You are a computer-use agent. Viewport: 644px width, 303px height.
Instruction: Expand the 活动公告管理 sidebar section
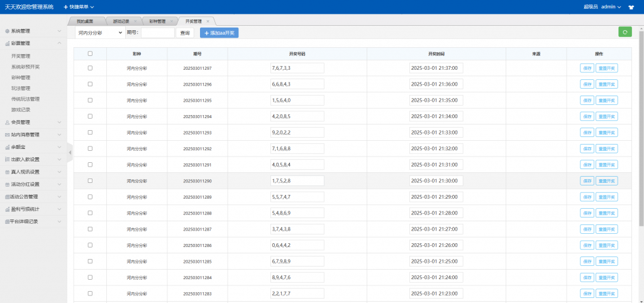[x=33, y=197]
